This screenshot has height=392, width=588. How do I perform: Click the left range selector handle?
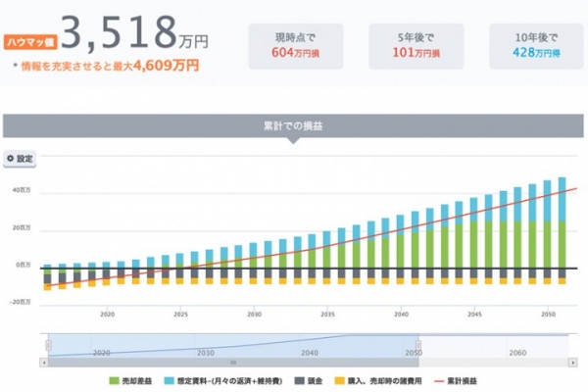point(47,346)
